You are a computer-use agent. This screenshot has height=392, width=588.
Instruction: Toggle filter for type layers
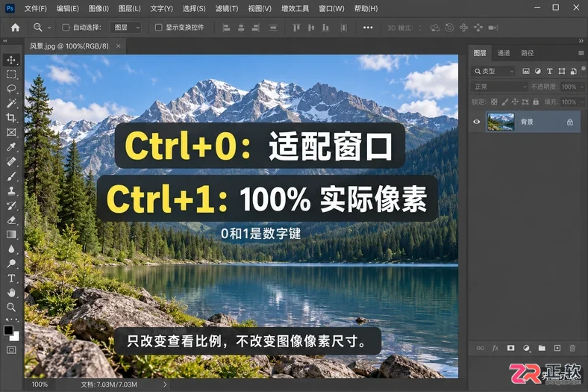(x=549, y=71)
